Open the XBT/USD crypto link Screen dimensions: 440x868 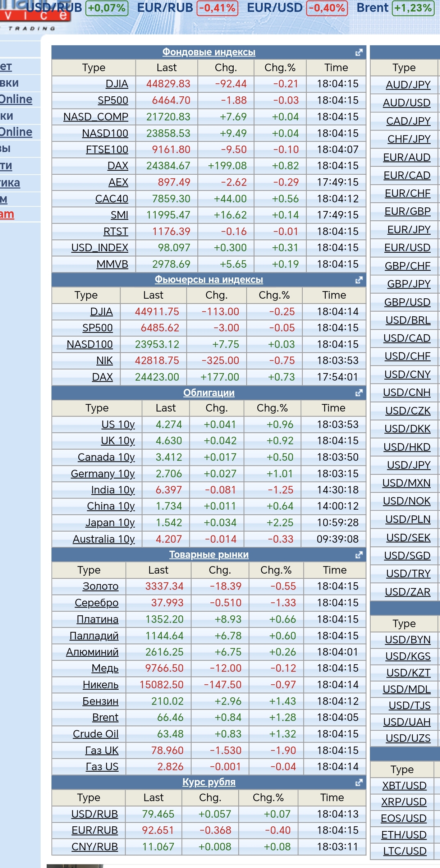[404, 785]
